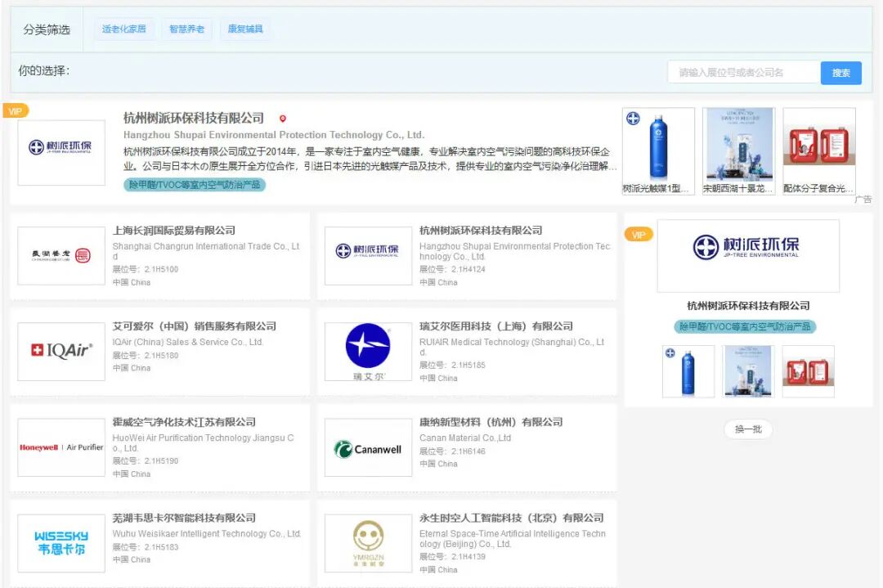Viewport: 883px width, 588px height.
Task: Click booth number 2.1H6146 text
Action: (x=468, y=451)
